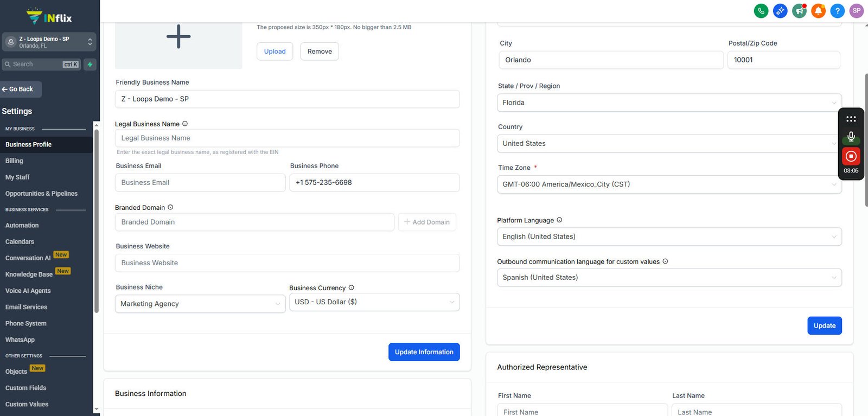Image resolution: width=868 pixels, height=416 pixels.
Task: Click the sidebar Search box
Action: tap(41, 64)
